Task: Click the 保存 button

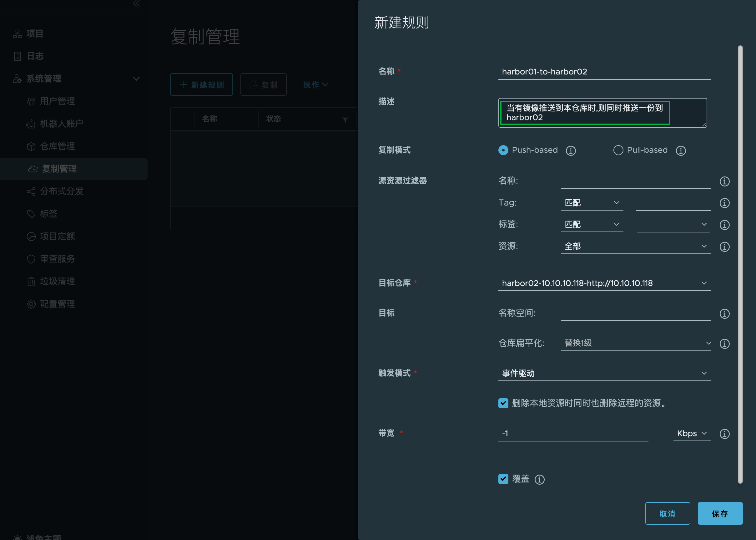Action: pos(720,514)
